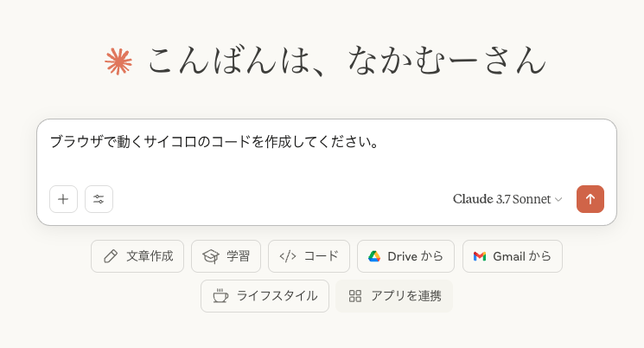Click the plus attachment button

tap(63, 199)
